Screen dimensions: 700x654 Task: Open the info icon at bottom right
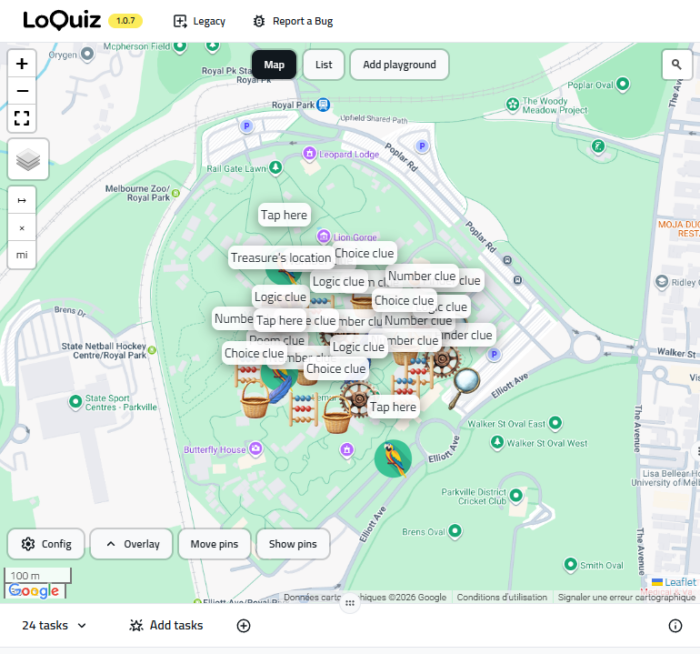click(x=675, y=626)
